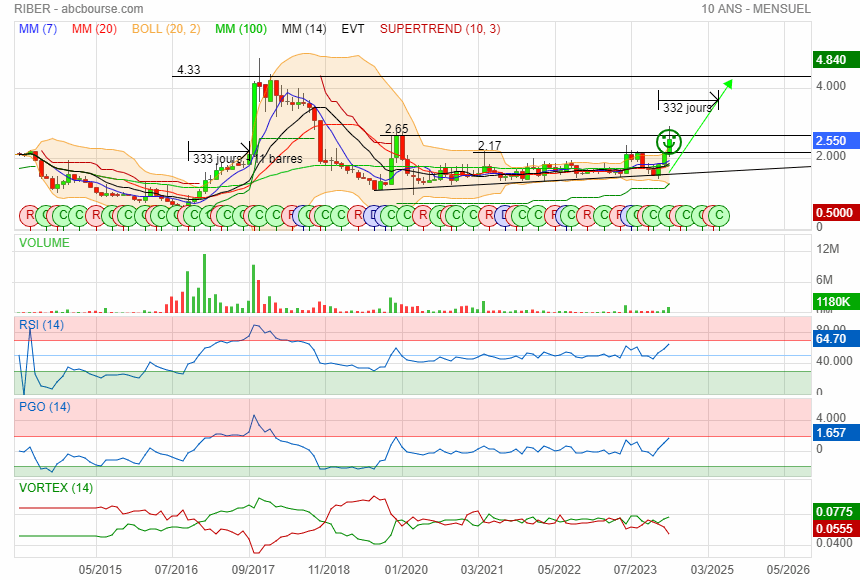Viewport: 860px width, 580px height.
Task: Click the 2.17 resistance level label
Action: 489,145
